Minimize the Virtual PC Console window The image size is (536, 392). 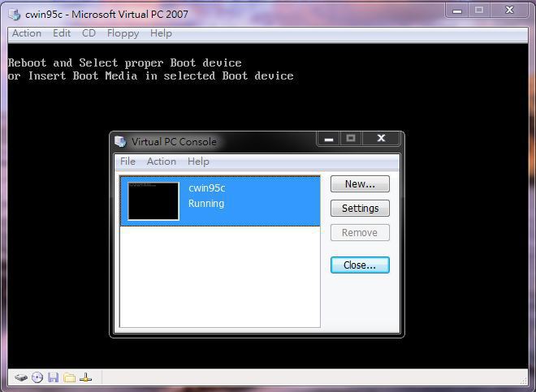click(x=329, y=139)
